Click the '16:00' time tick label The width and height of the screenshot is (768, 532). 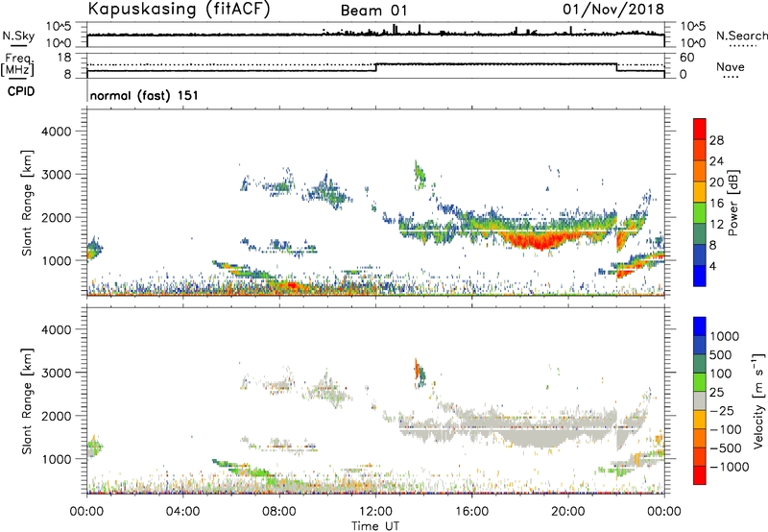tap(471, 512)
